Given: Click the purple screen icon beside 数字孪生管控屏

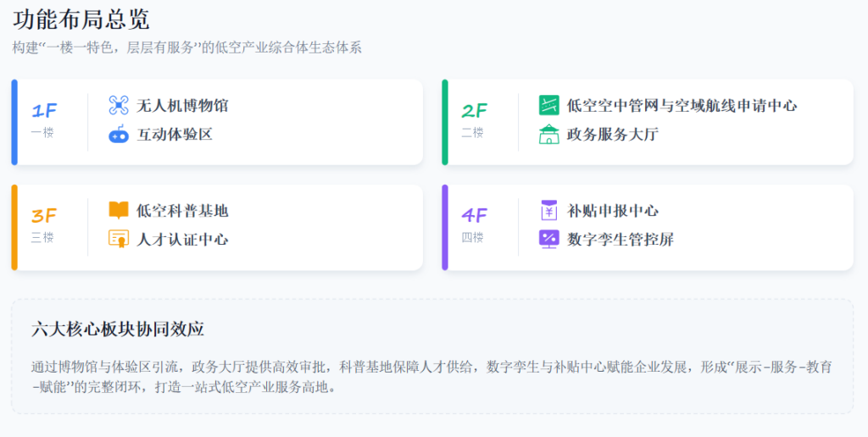Looking at the screenshot, I should coord(549,240).
